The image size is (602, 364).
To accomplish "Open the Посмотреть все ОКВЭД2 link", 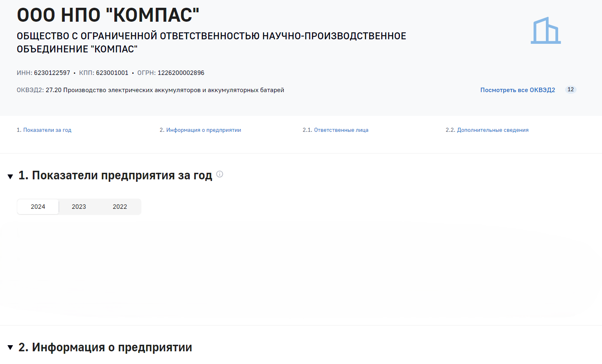I will pyautogui.click(x=518, y=90).
